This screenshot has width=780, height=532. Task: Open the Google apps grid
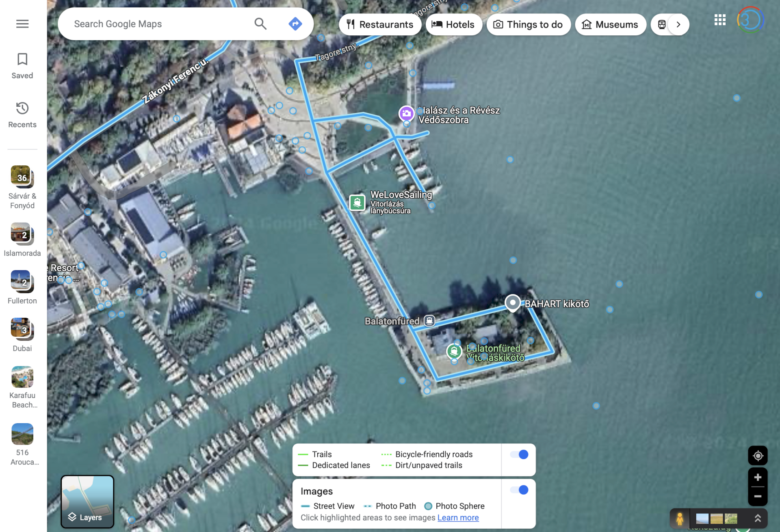coord(720,20)
